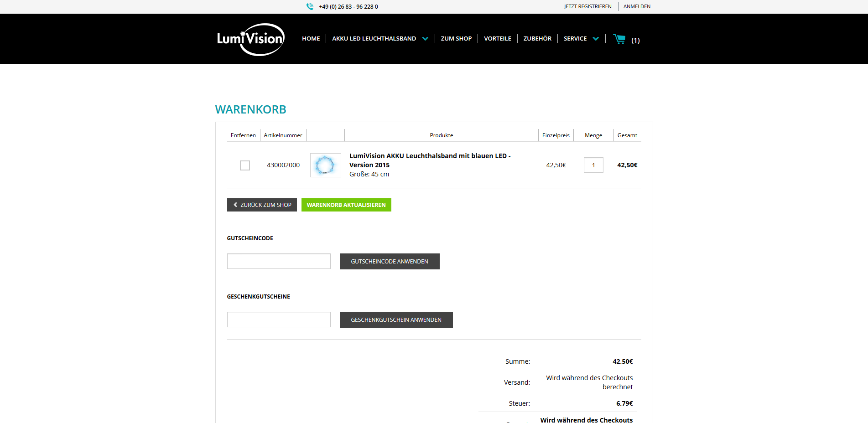Go to the Home menu item
This screenshot has width=868, height=423.
[x=311, y=39]
